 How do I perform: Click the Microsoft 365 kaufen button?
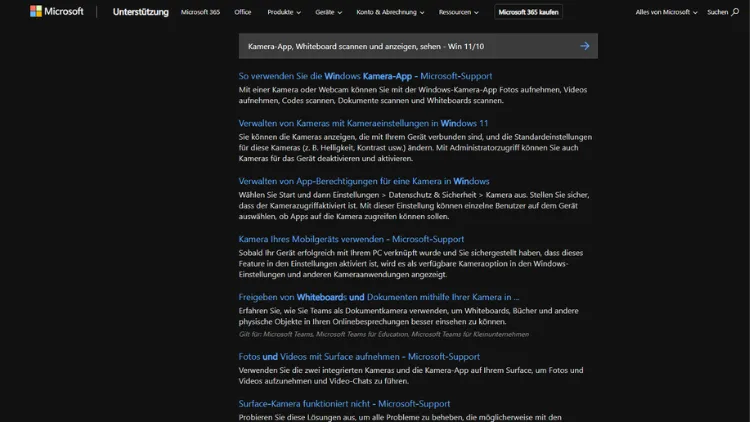(x=528, y=12)
